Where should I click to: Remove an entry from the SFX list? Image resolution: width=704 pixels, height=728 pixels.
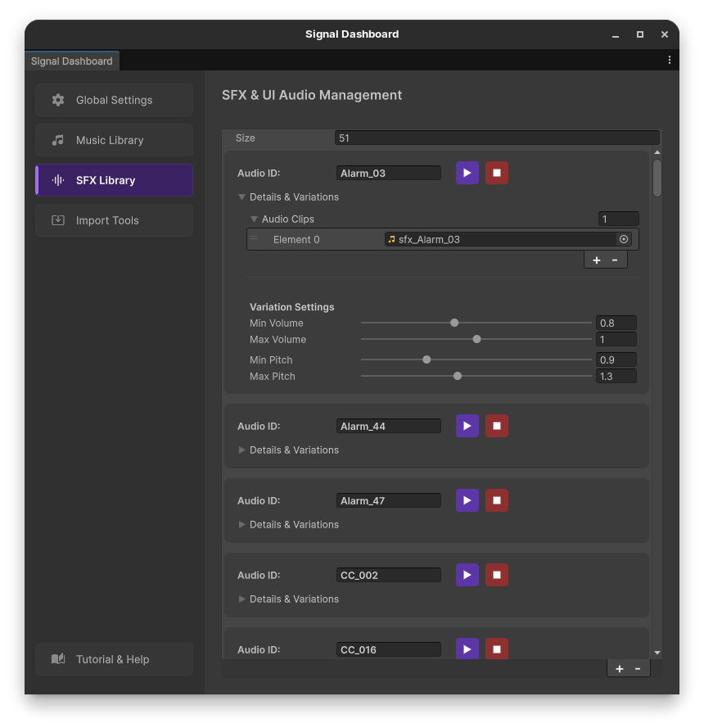(x=638, y=669)
